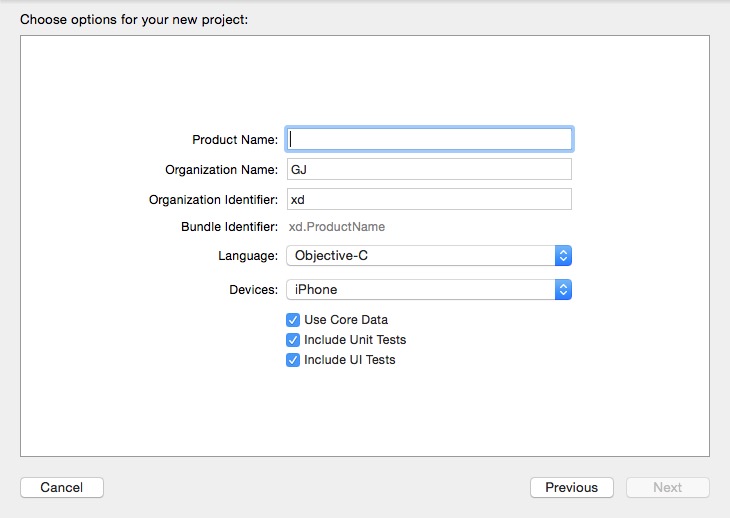This screenshot has height=518, width=730.
Task: Click the "Product Name:" label
Action: pyautogui.click(x=235, y=140)
